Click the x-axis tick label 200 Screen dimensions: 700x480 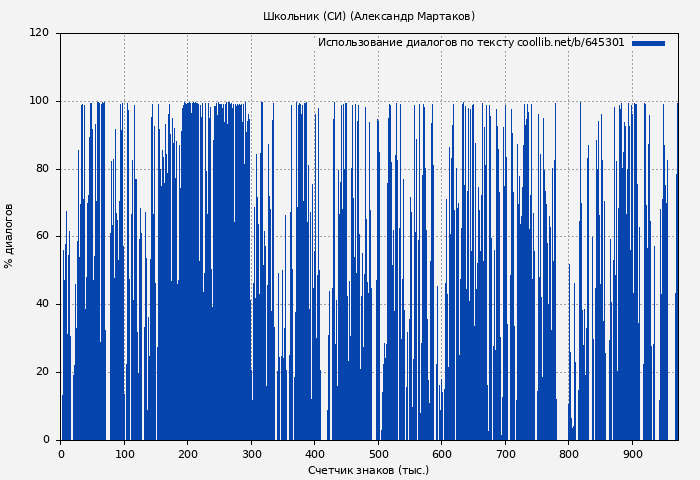(187, 454)
